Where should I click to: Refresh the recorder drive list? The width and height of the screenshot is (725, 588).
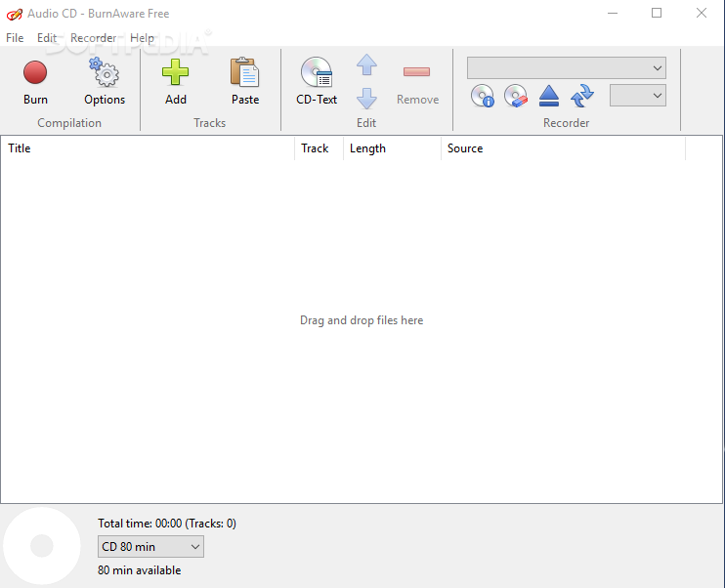pyautogui.click(x=582, y=96)
